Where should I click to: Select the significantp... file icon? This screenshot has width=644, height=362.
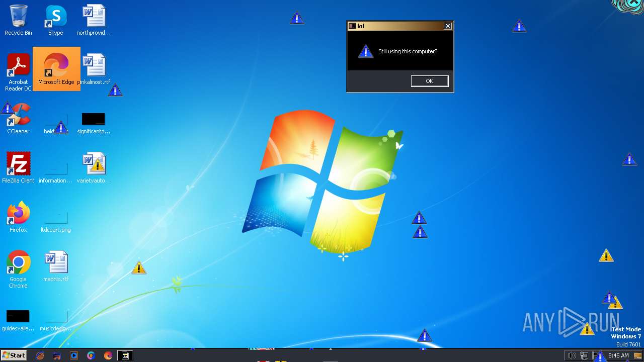94,123
